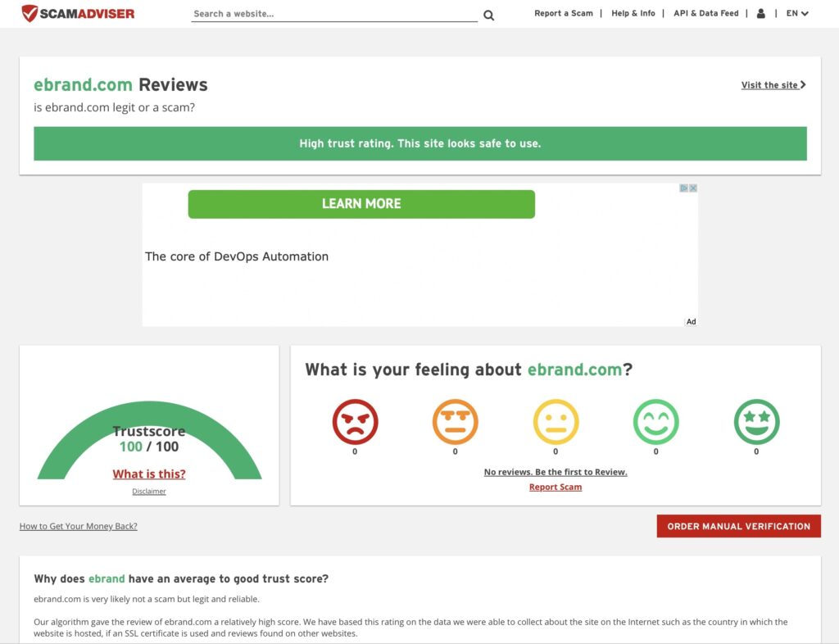Select the green smiling face rating
Image resolution: width=839 pixels, height=644 pixels.
click(x=655, y=422)
